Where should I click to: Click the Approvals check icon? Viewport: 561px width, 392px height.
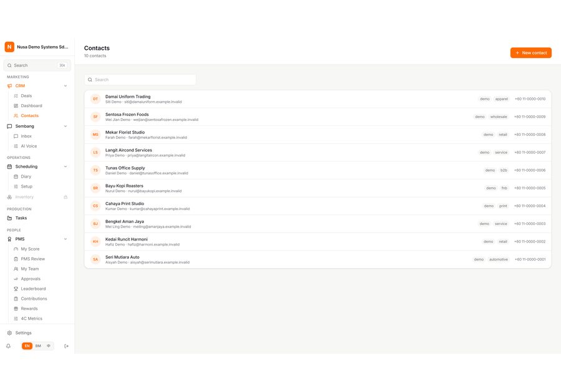(16, 279)
